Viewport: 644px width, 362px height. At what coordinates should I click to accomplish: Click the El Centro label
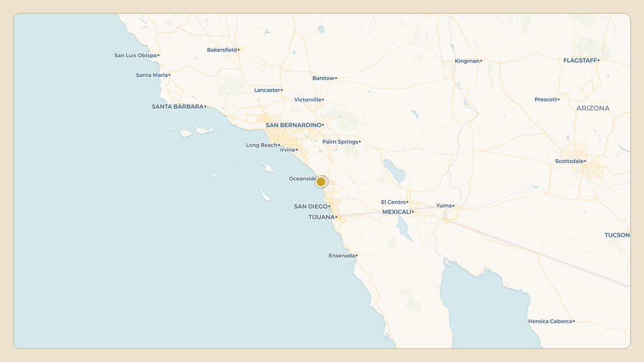pos(393,202)
